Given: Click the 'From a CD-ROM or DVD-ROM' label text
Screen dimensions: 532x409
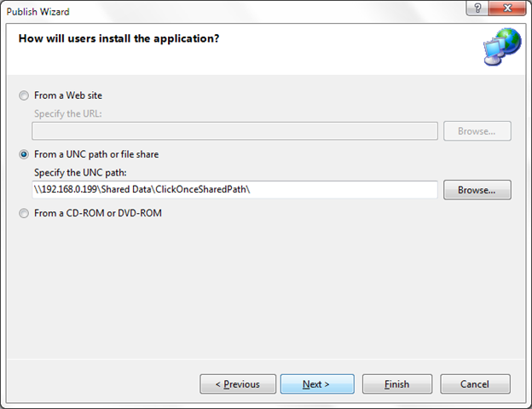Looking at the screenshot, I should point(98,213).
